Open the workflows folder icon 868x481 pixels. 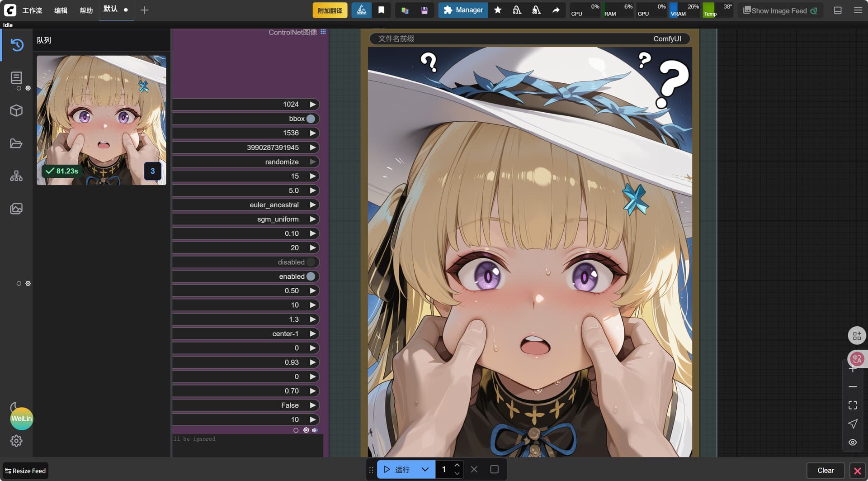(x=16, y=143)
